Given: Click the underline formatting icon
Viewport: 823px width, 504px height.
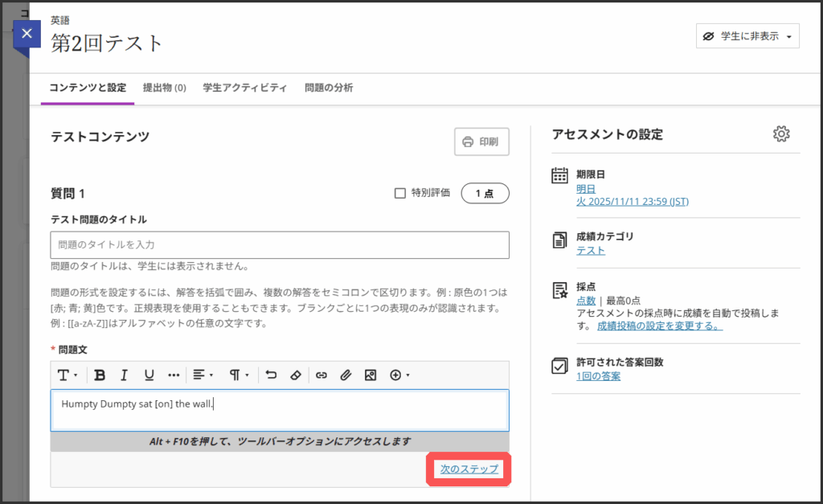Looking at the screenshot, I should (x=149, y=375).
